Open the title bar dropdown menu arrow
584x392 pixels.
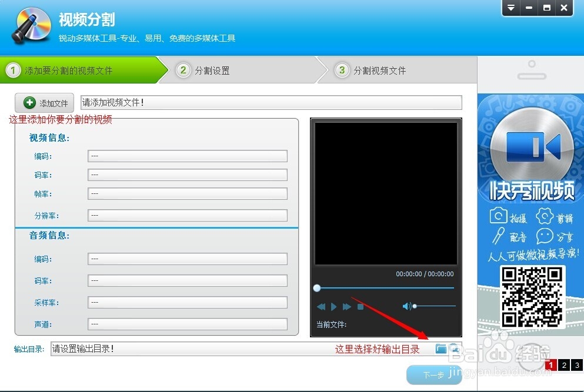[511, 8]
